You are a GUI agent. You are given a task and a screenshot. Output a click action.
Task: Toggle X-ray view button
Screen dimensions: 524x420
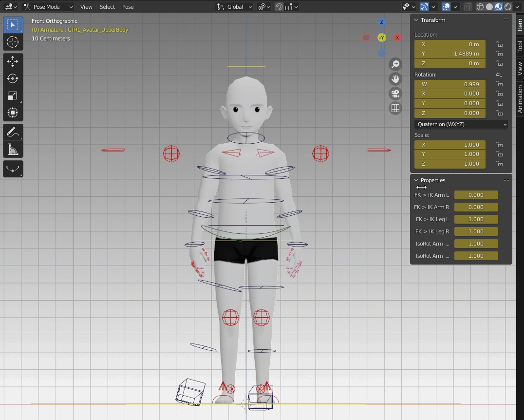[x=468, y=7]
